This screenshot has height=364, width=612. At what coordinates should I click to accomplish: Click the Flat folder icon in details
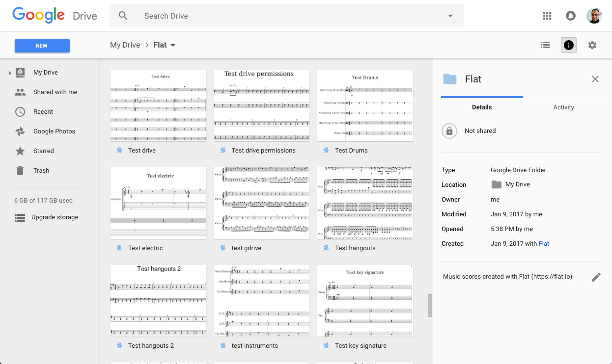450,79
